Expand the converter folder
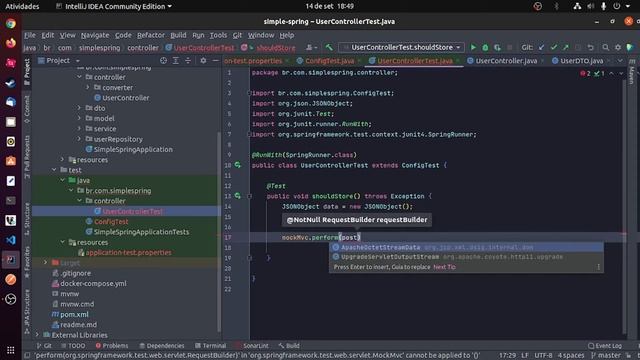 pyautogui.click(x=87, y=87)
